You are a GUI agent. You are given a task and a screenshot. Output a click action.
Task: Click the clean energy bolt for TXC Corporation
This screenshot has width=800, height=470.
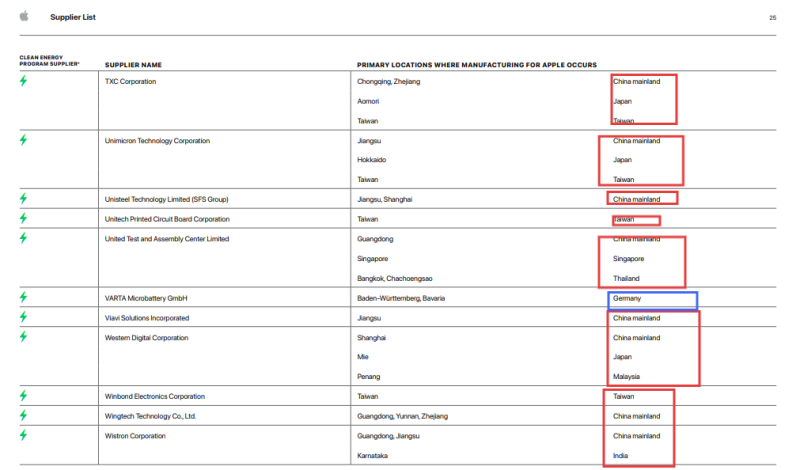click(23, 81)
